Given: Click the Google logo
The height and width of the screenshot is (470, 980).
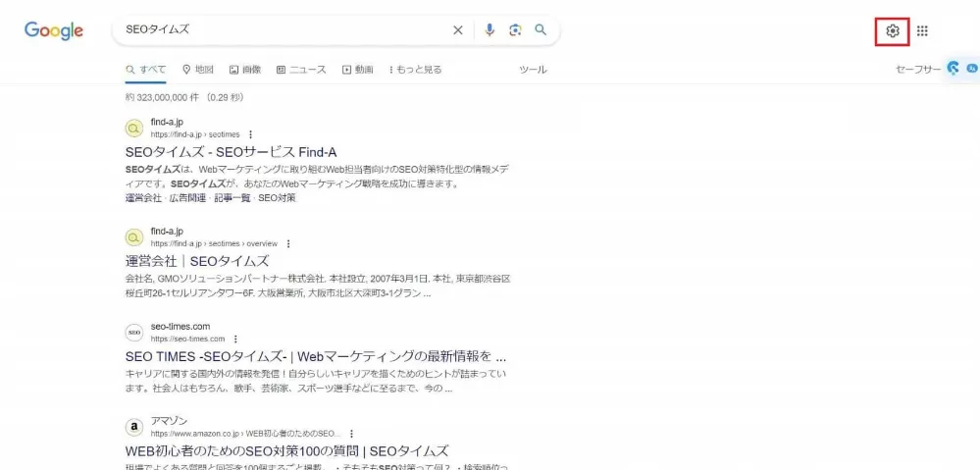Looking at the screenshot, I should pyautogui.click(x=54, y=30).
